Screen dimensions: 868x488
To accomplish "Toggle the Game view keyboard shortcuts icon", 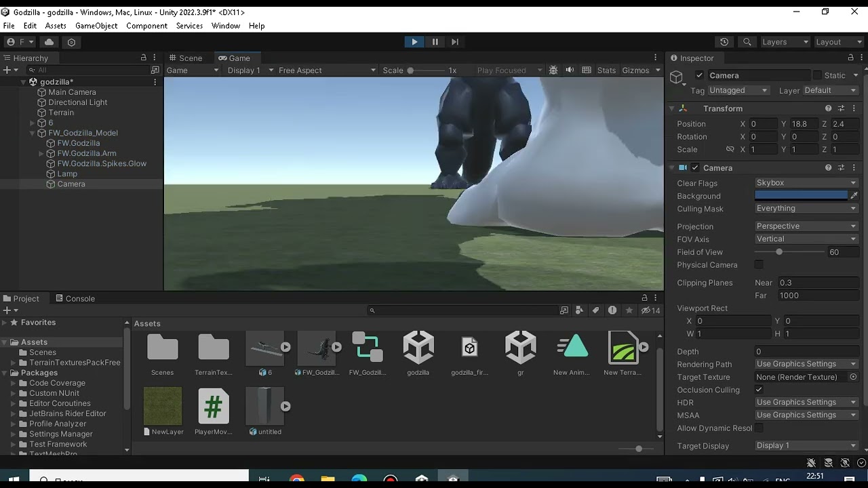I will tap(586, 70).
